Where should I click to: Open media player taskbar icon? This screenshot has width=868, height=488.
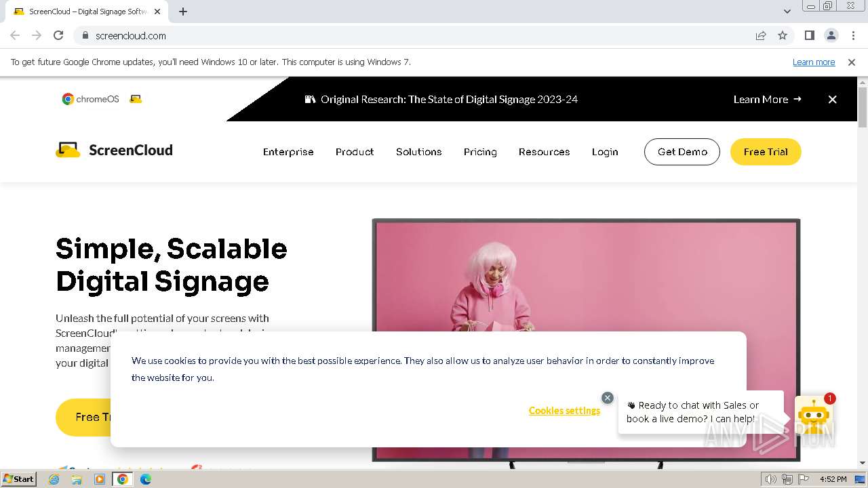(100, 479)
